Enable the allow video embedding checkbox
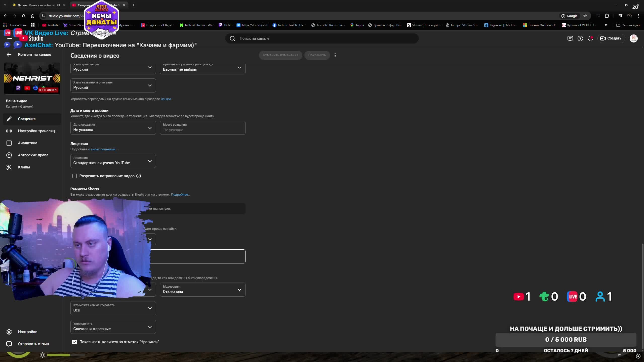 pos(74,176)
